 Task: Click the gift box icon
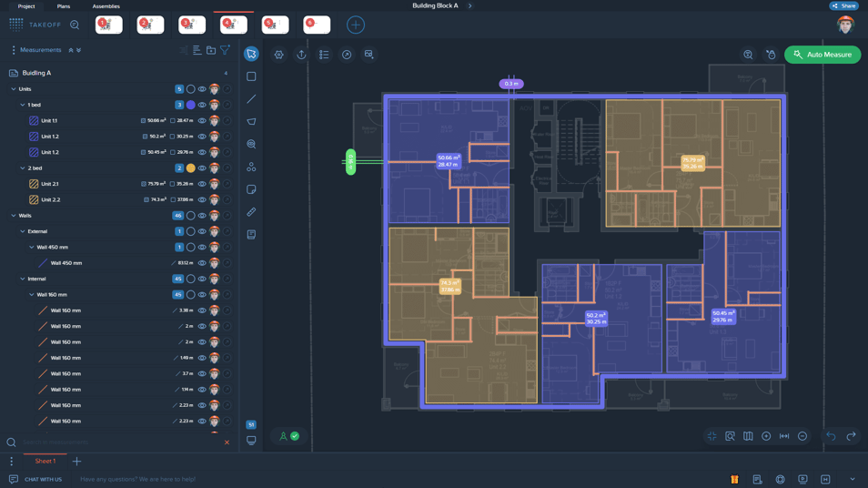[x=734, y=479]
